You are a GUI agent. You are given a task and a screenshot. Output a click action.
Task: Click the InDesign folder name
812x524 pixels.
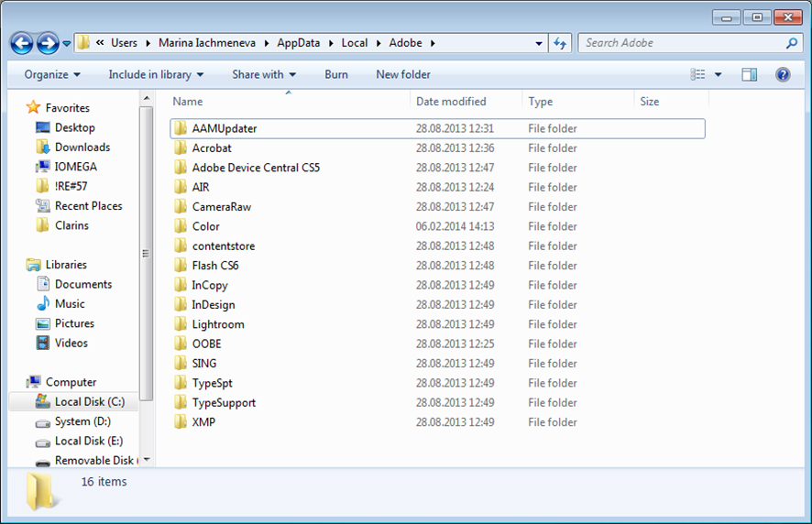click(x=214, y=305)
